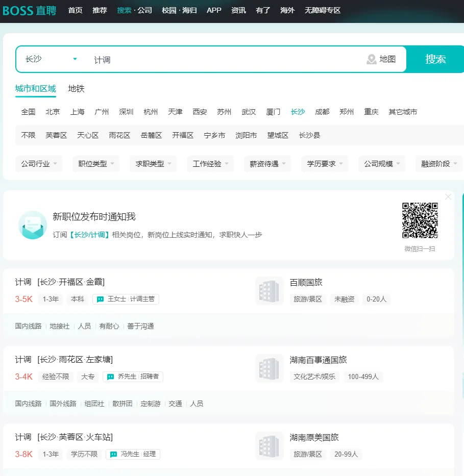This screenshot has width=464, height=476.
Task: Open 湖南原美国旅 company logo placeholder
Action: click(x=270, y=446)
